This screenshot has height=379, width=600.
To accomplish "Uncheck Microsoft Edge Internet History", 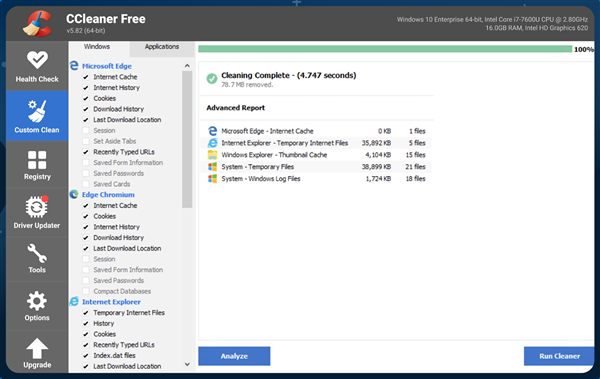I will [86, 88].
